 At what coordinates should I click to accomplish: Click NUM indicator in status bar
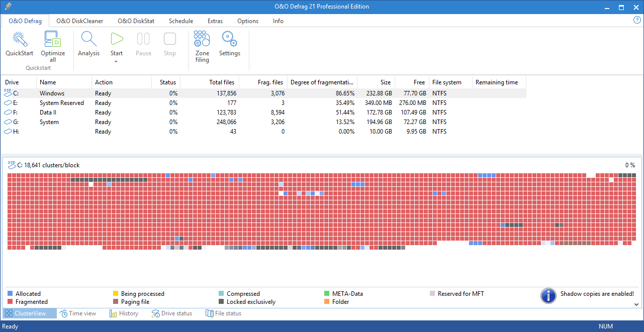click(606, 326)
